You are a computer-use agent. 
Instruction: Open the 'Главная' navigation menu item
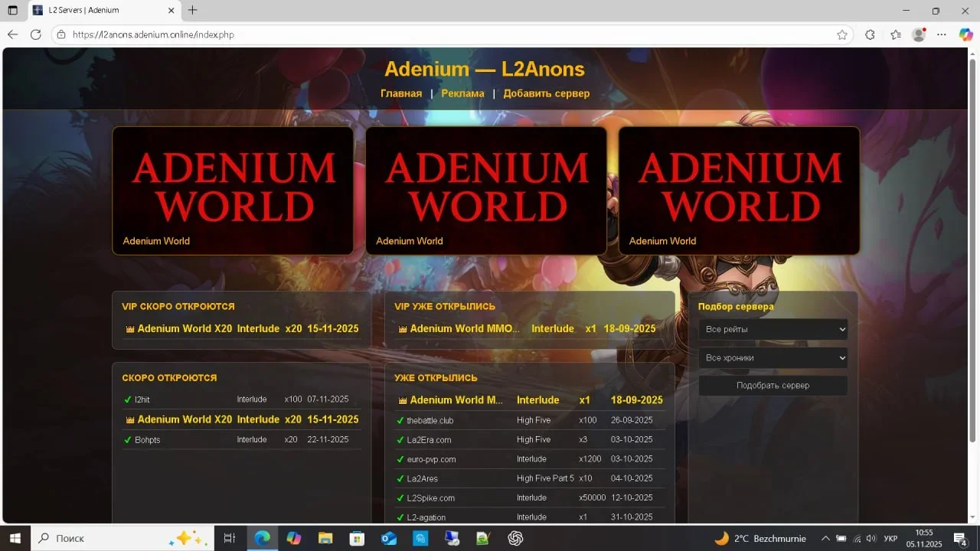401,93
